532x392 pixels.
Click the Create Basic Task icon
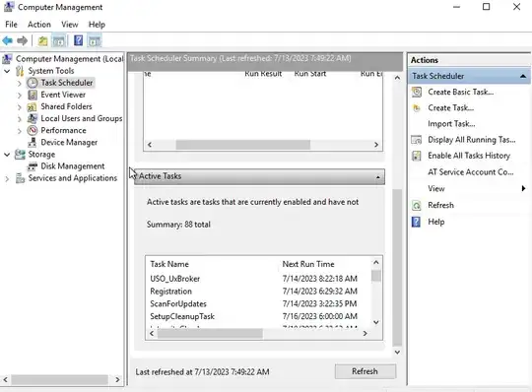pyautogui.click(x=417, y=92)
